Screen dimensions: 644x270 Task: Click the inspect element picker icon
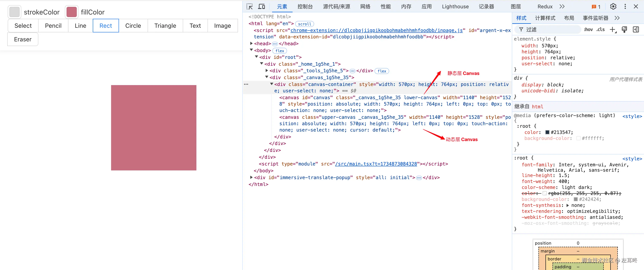click(x=249, y=6)
